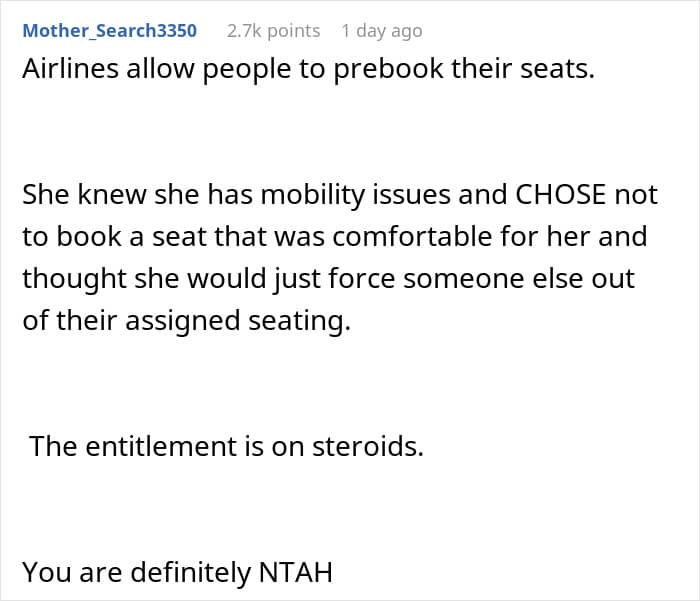Click the line beginning "thought she would just"
This screenshot has height=601, width=700.
click(x=329, y=279)
